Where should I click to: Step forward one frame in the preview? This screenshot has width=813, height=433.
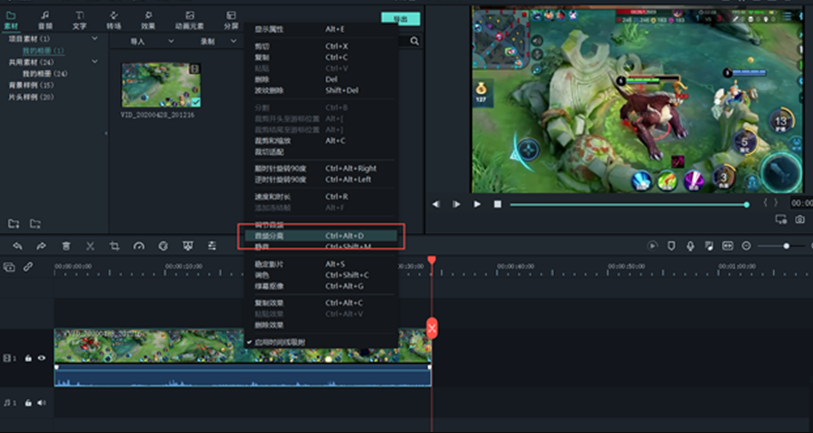click(x=456, y=204)
